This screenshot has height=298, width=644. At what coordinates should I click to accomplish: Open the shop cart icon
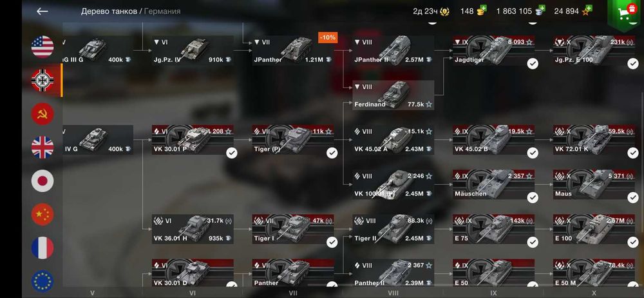tap(626, 13)
